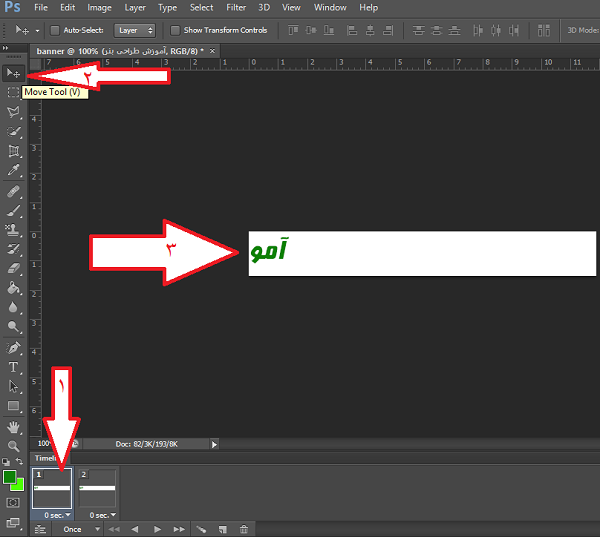The image size is (600, 537).
Task: Play the timeline animation
Action: 157,528
